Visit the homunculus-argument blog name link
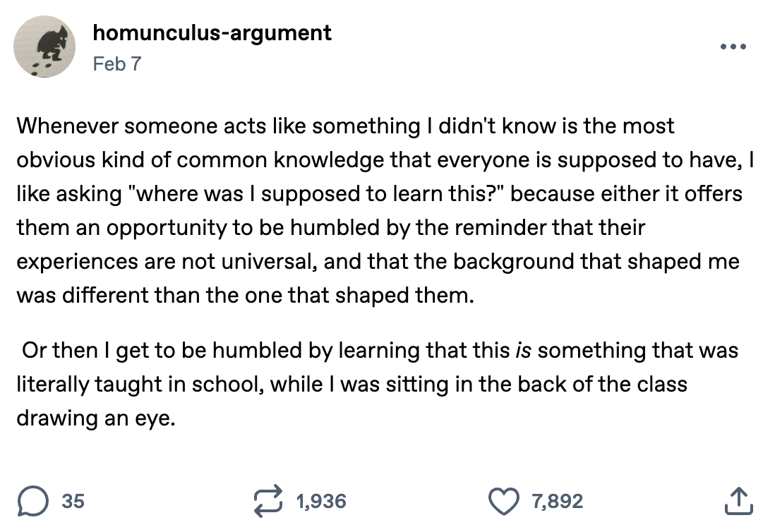775x532 pixels. coord(212,32)
